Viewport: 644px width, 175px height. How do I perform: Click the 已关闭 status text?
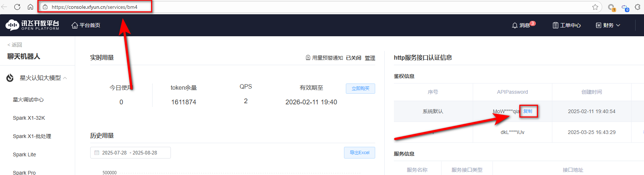[x=354, y=58]
